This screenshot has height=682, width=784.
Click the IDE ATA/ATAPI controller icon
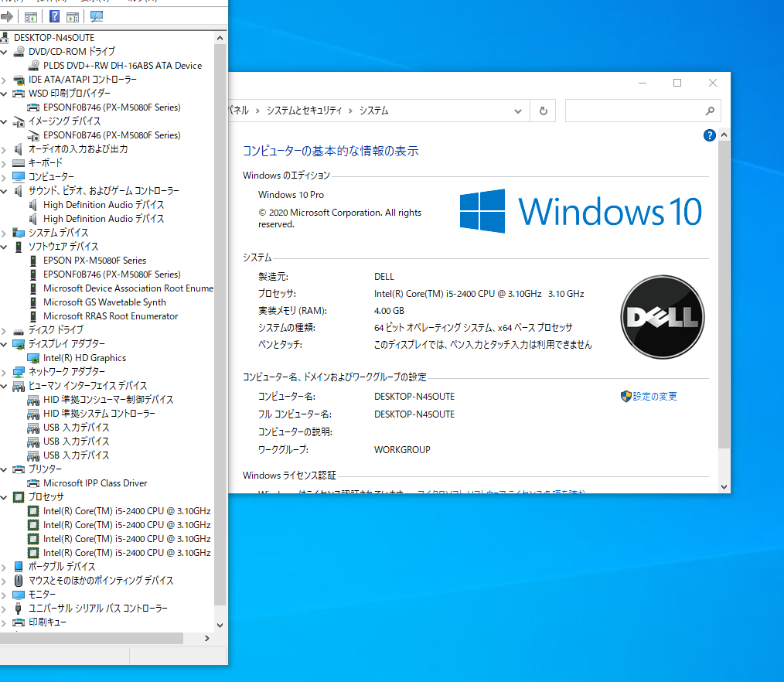(19, 80)
